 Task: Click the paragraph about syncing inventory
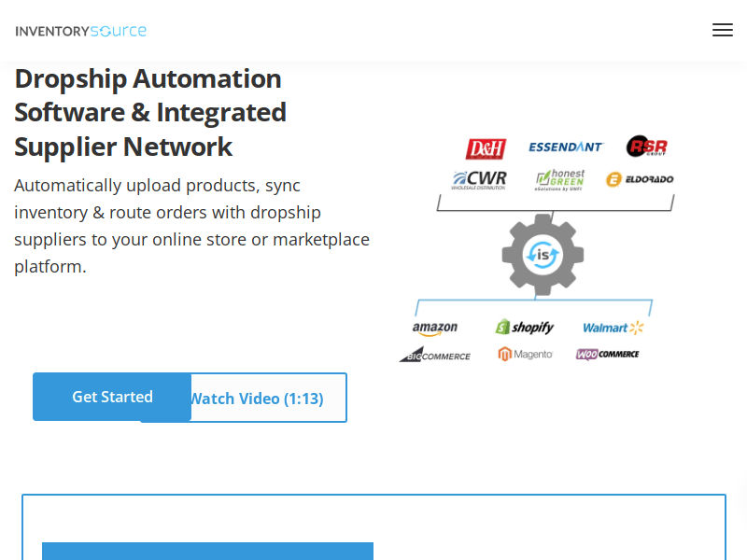pos(191,226)
